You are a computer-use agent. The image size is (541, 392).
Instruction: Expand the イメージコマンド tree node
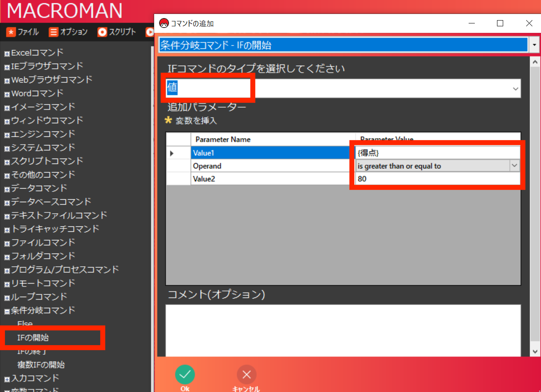click(7, 108)
